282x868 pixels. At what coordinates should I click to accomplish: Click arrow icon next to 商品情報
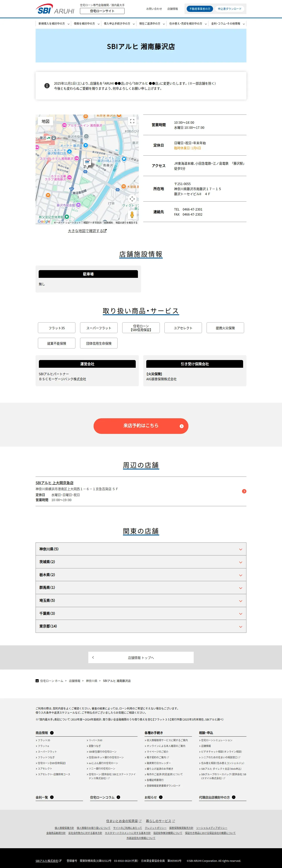(x=52, y=733)
